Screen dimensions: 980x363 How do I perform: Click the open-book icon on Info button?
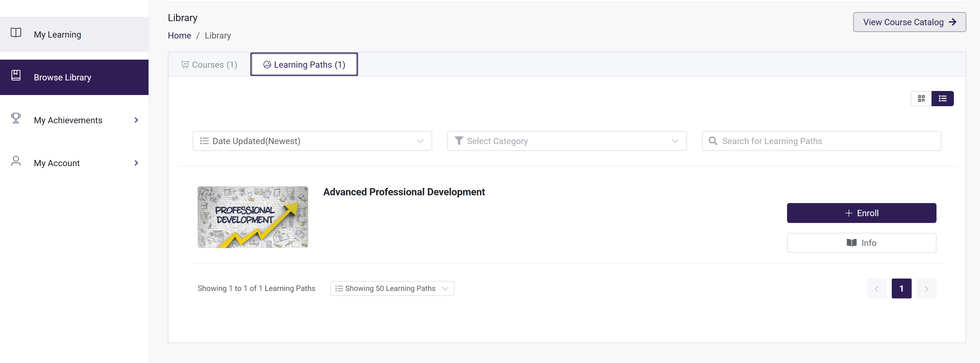tap(851, 243)
